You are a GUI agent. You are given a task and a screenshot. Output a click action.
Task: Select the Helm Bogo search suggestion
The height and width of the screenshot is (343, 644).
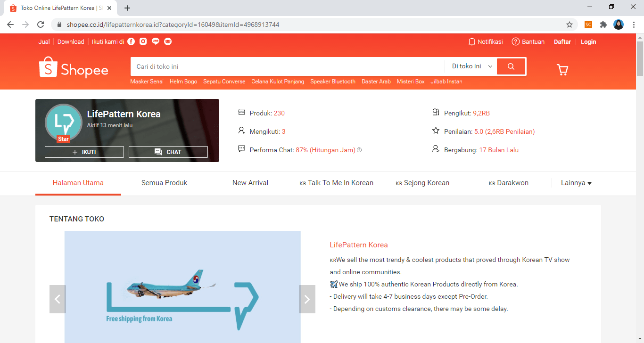tap(183, 82)
